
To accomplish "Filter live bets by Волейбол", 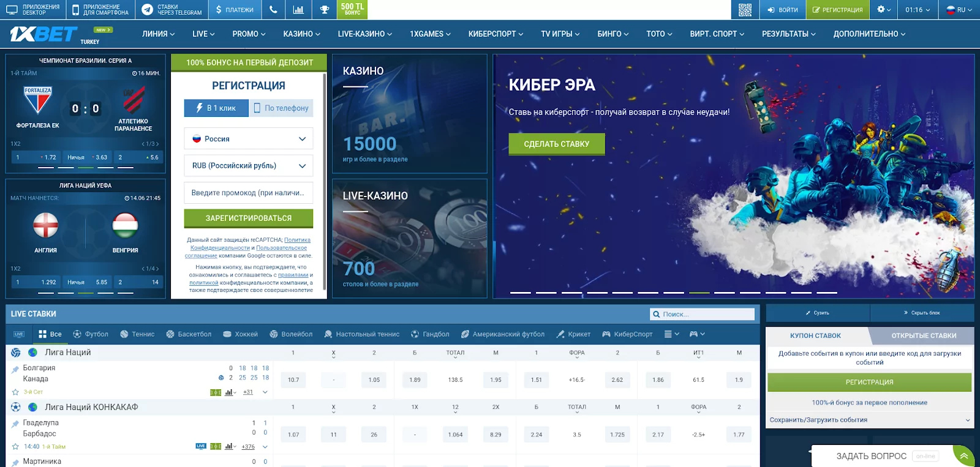I will coord(291,334).
